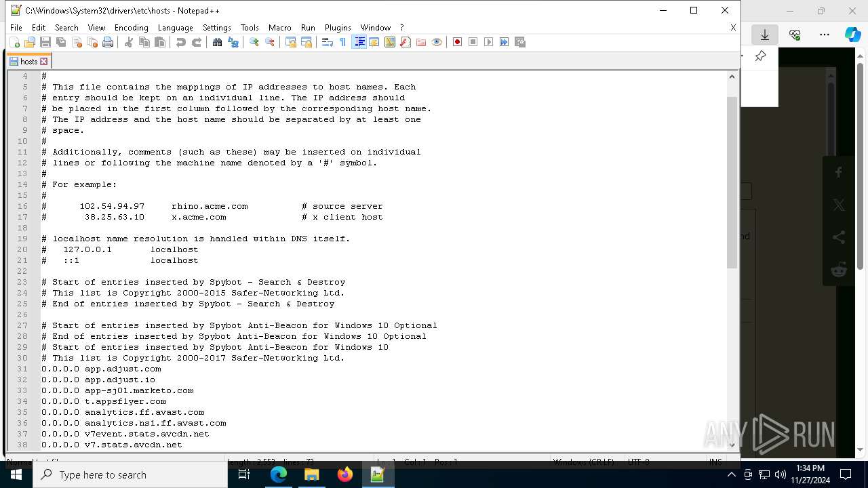
Task: Toggle file monitoring eye icon
Action: tap(437, 42)
